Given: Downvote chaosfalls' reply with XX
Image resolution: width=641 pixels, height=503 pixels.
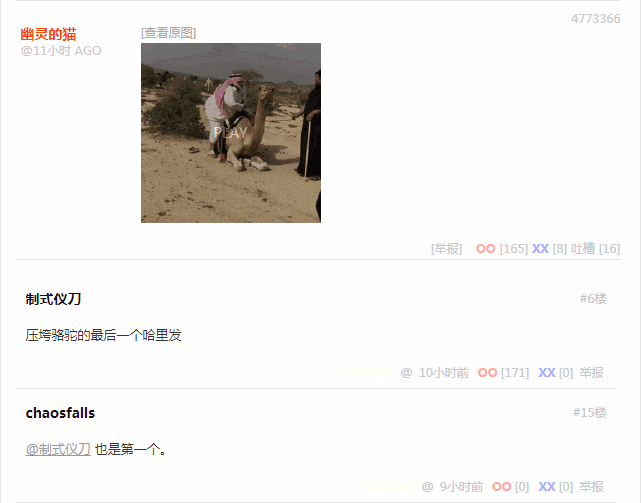Looking at the screenshot, I should [x=547, y=487].
